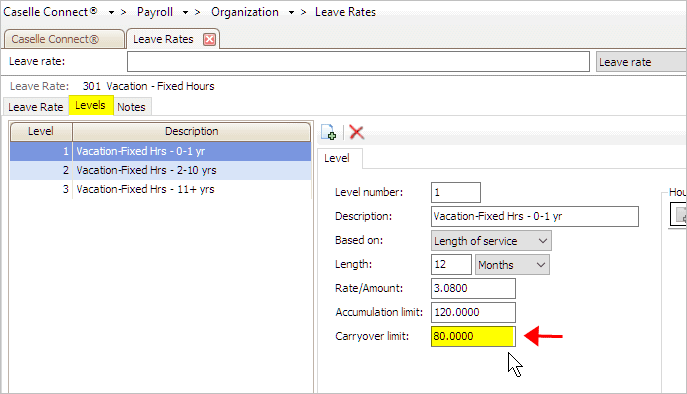Screen dimensions: 687x394
Task: Select row Vacation-Fixed Hrs - 2-10 yrs
Action: (160, 170)
